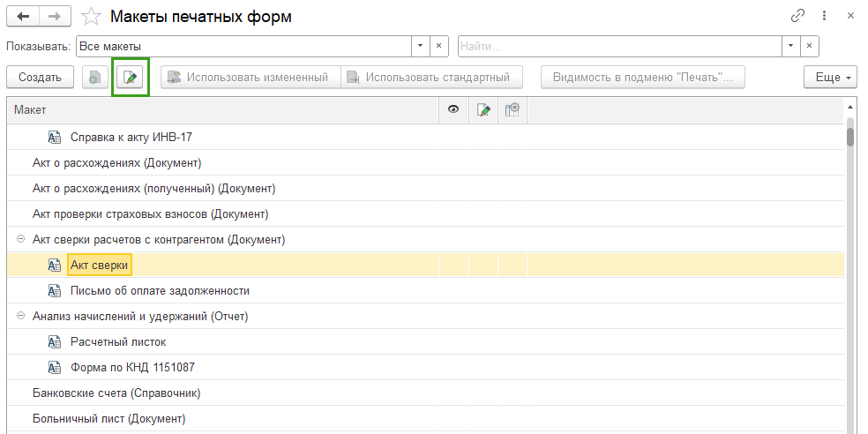Select Акт проверки страховых взносов (Документ)

pyautogui.click(x=426, y=213)
